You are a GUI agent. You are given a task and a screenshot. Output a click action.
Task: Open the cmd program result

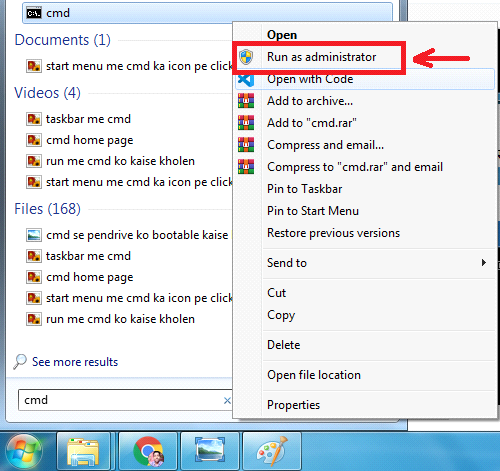tap(207, 13)
